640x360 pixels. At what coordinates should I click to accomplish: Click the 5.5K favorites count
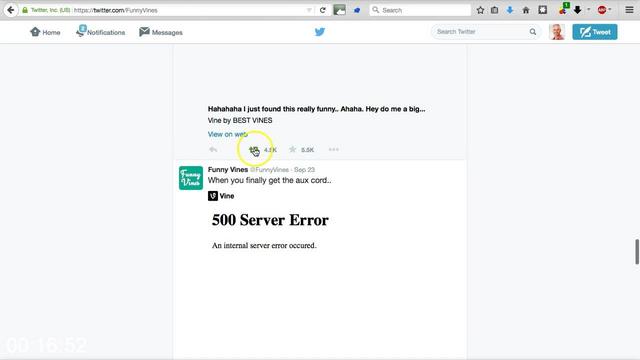307,150
